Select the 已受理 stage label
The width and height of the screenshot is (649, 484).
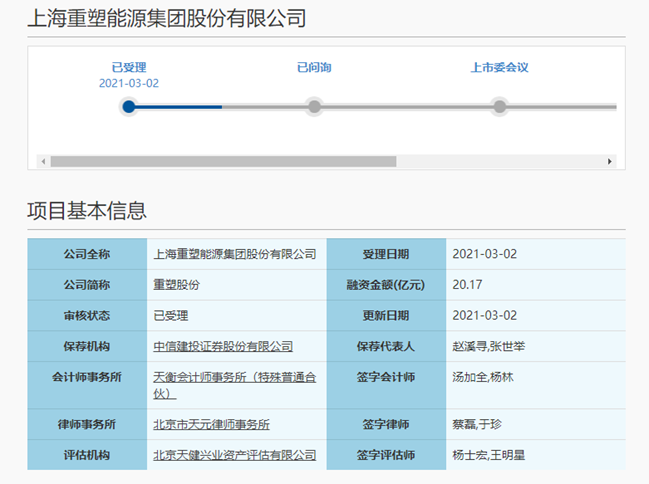click(129, 67)
